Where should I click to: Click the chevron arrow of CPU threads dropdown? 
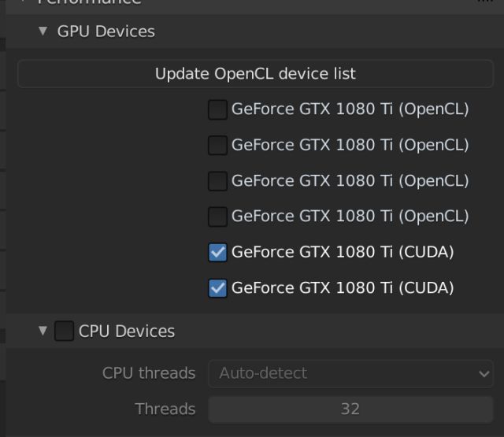point(484,374)
